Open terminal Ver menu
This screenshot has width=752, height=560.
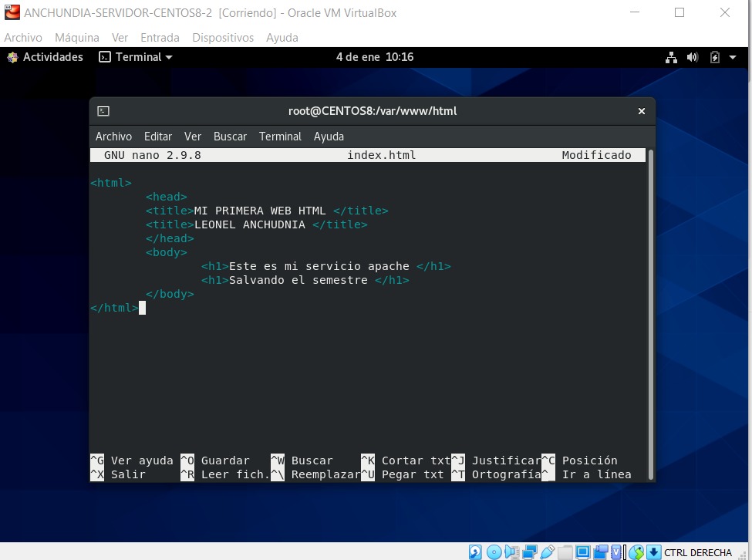192,137
